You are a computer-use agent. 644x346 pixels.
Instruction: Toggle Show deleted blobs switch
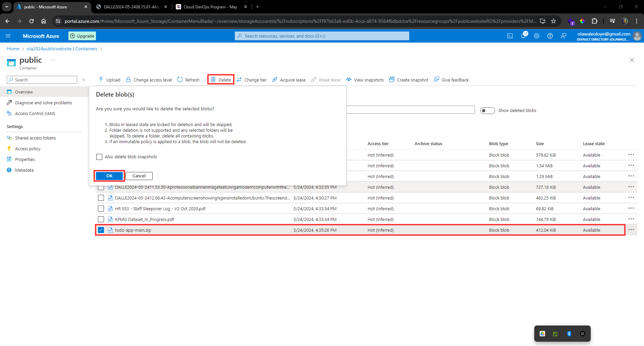487,111
